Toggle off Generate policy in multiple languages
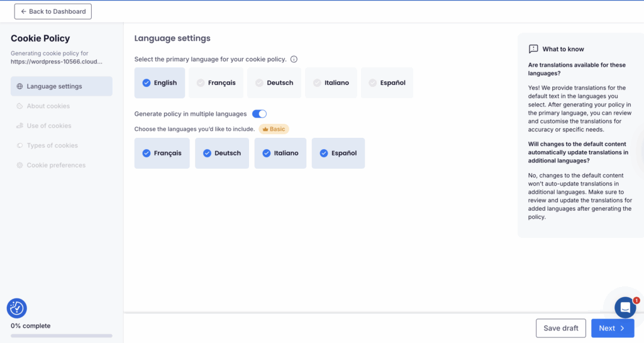Image resolution: width=644 pixels, height=343 pixels. click(259, 114)
